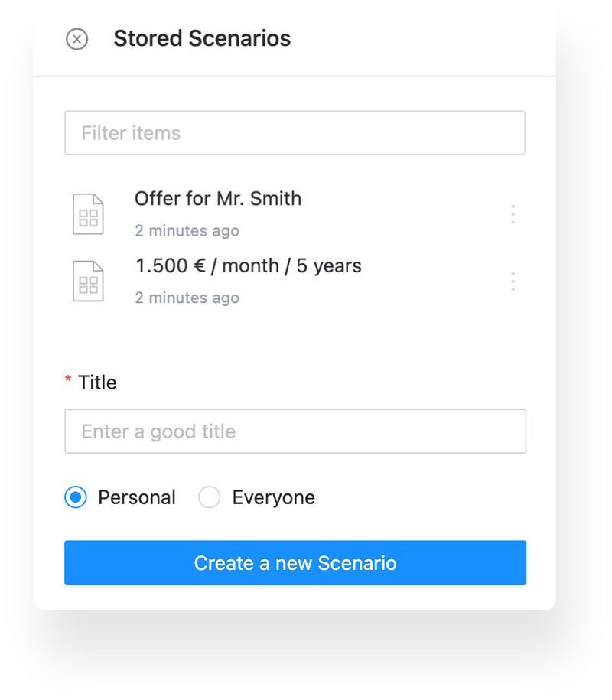Click the red required asterisk beside Title
Screen dimensions: 612x700
(68, 380)
